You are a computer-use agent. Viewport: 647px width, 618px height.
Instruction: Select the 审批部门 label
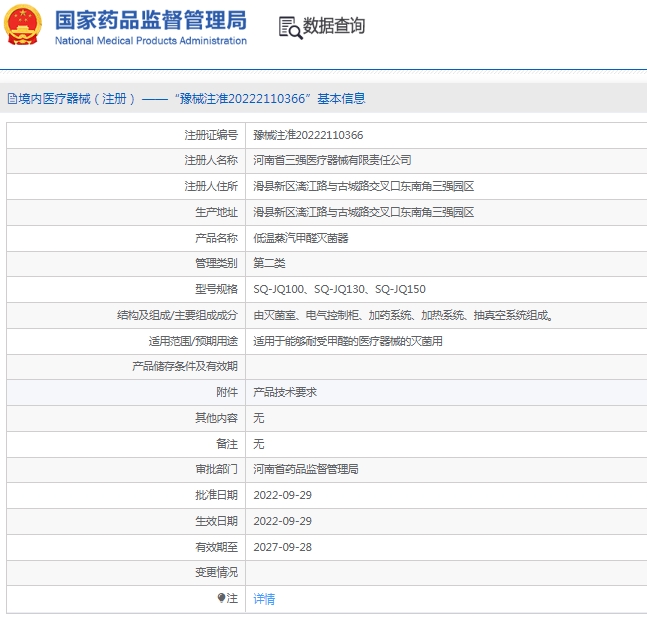tap(216, 469)
